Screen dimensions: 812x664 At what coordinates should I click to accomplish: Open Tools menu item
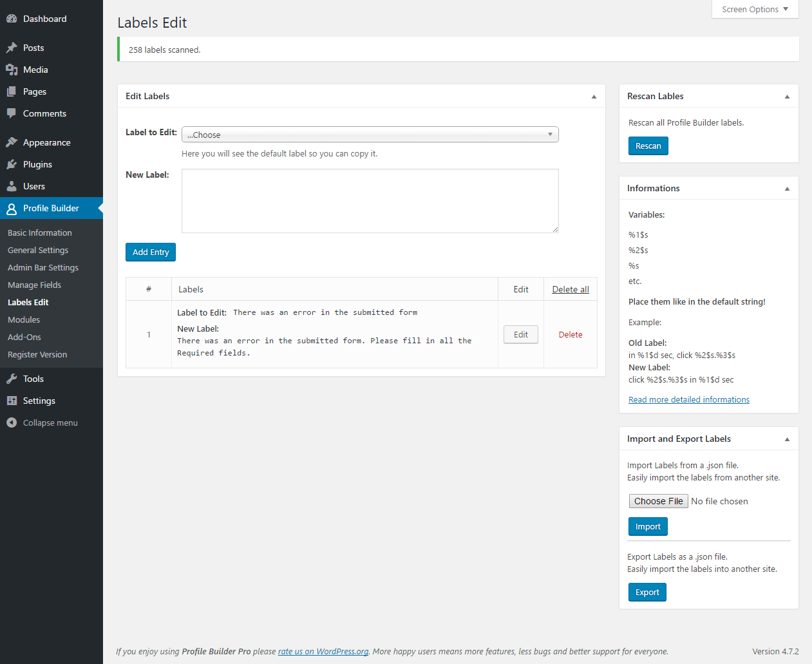(x=52, y=379)
